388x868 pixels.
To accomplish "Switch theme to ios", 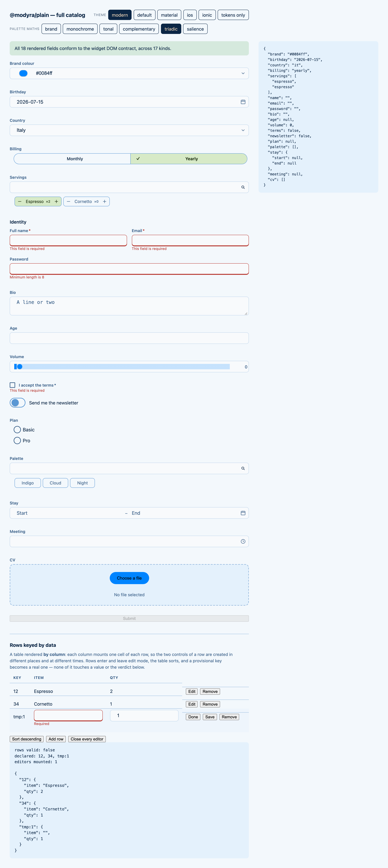I will point(190,15).
